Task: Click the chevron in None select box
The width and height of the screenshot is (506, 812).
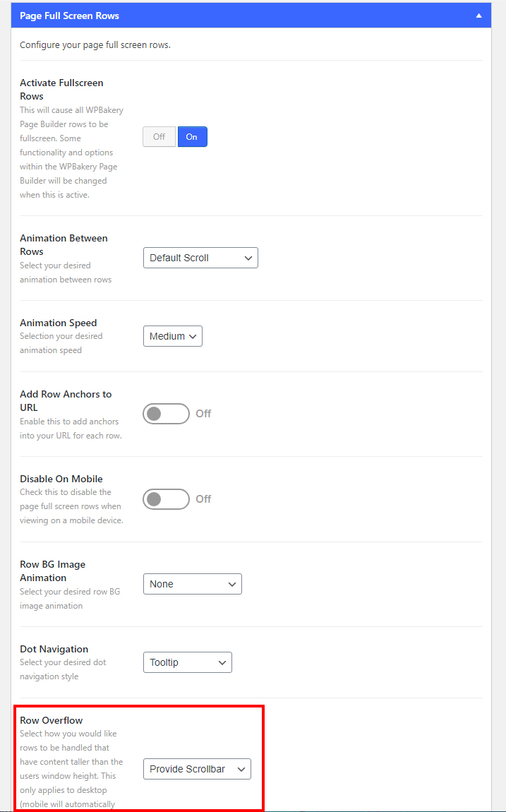Action: pyautogui.click(x=231, y=584)
